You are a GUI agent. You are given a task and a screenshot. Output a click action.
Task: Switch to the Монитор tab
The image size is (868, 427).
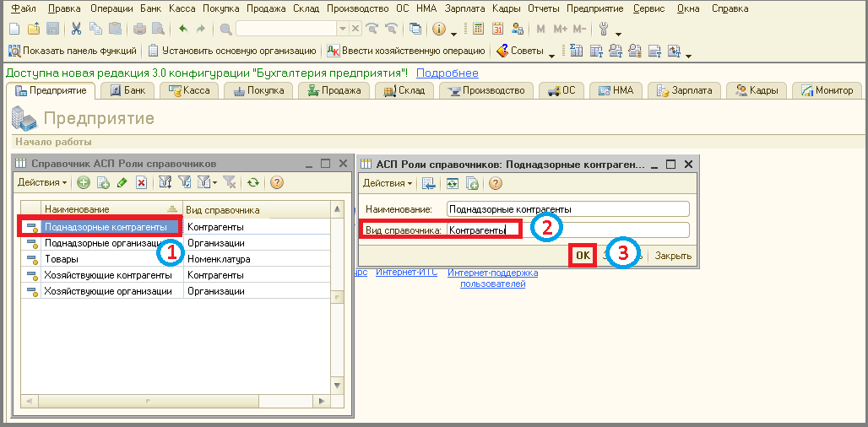827,90
